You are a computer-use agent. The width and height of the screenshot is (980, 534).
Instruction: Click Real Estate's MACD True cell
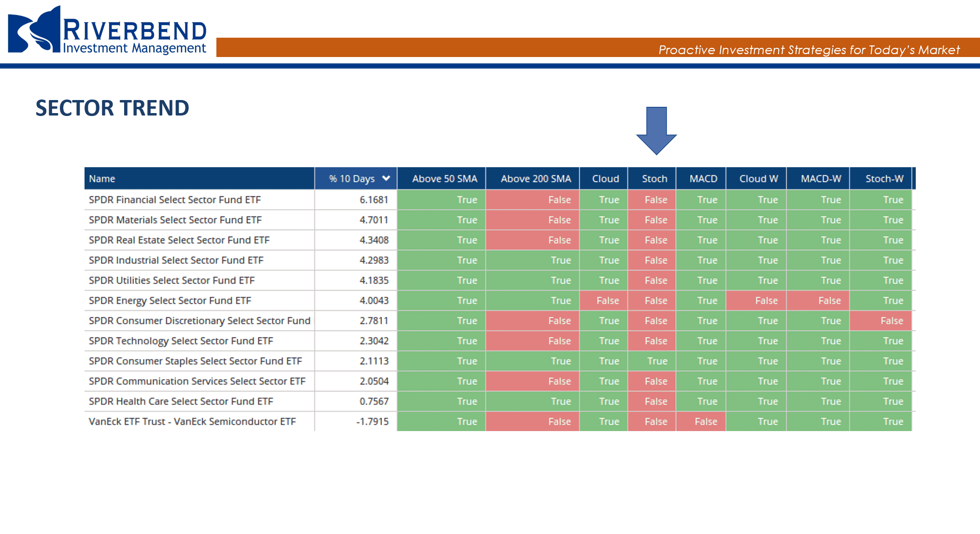click(x=701, y=240)
